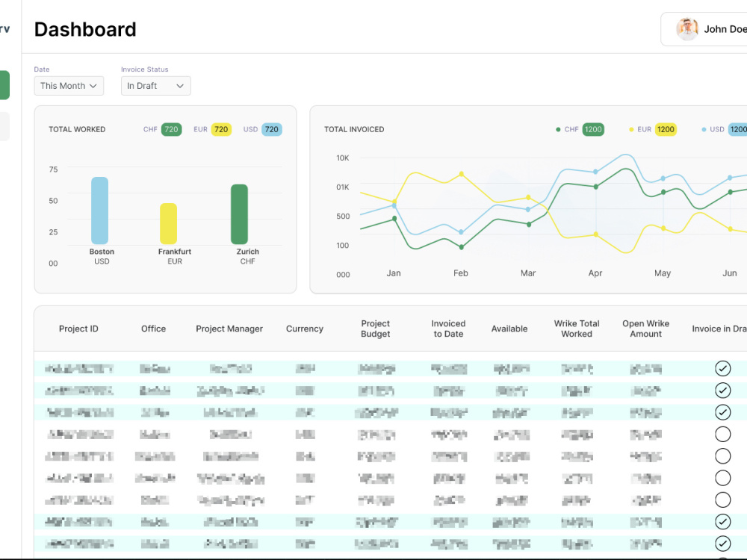Toggle the second row's invoice checkmark
The image size is (747, 560).
tap(722, 390)
